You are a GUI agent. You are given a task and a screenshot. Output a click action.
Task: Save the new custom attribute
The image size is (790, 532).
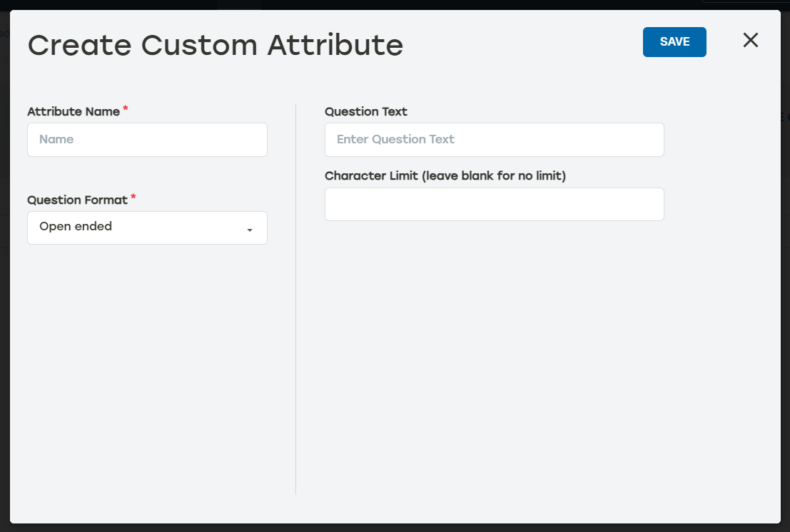pos(674,41)
